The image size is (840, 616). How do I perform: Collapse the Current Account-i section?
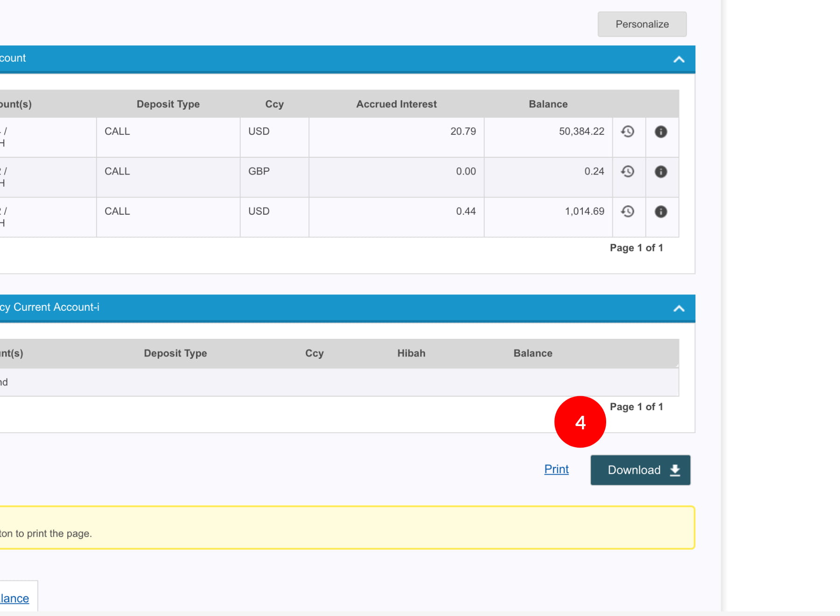pyautogui.click(x=679, y=308)
